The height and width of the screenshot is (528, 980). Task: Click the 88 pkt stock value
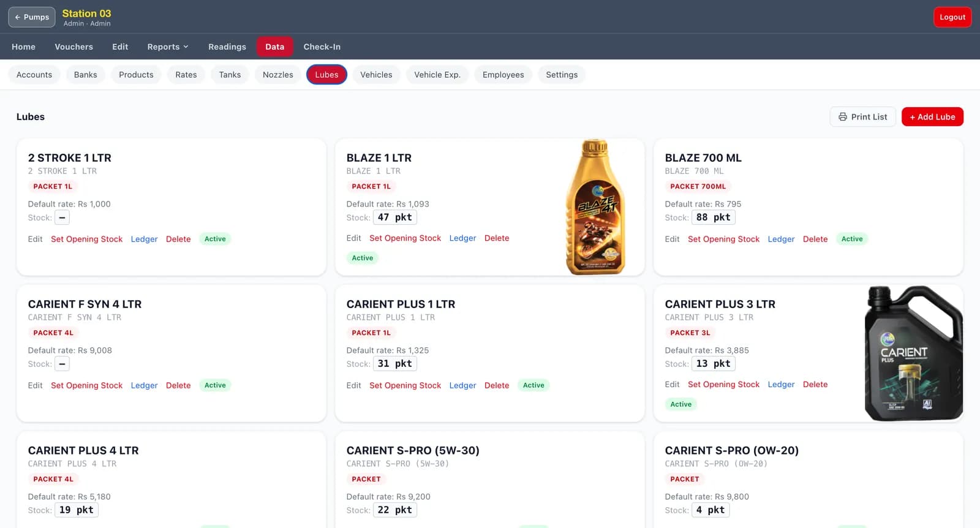[x=714, y=217]
